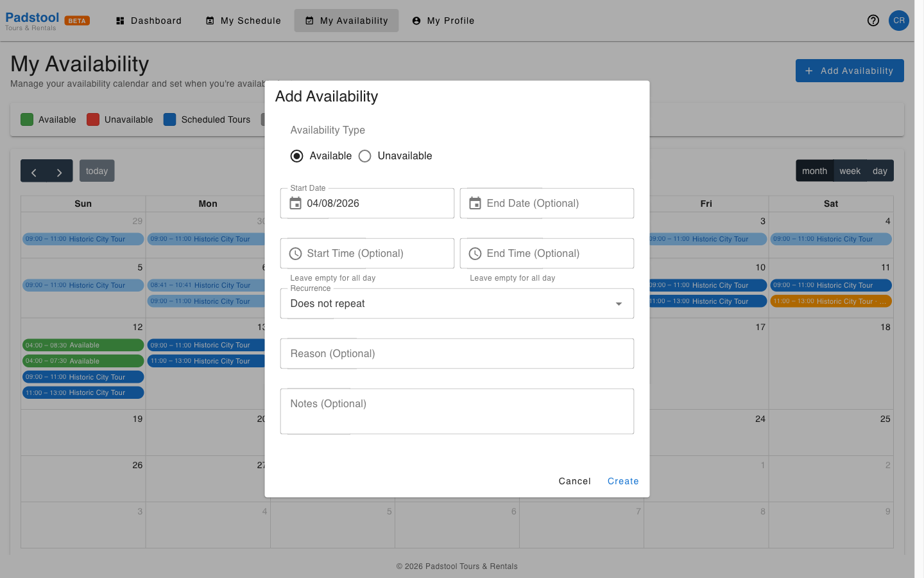Screen dimensions: 924x578
Task: Switch calendar to month view
Action: [814, 171]
